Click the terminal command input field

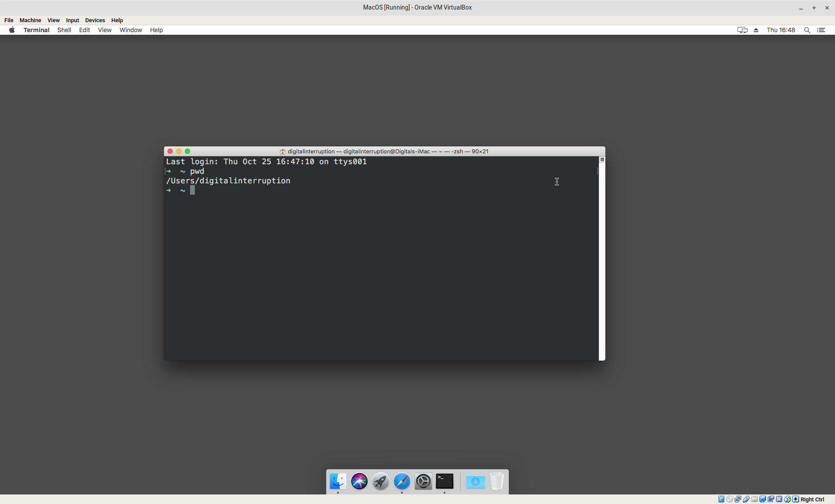192,190
